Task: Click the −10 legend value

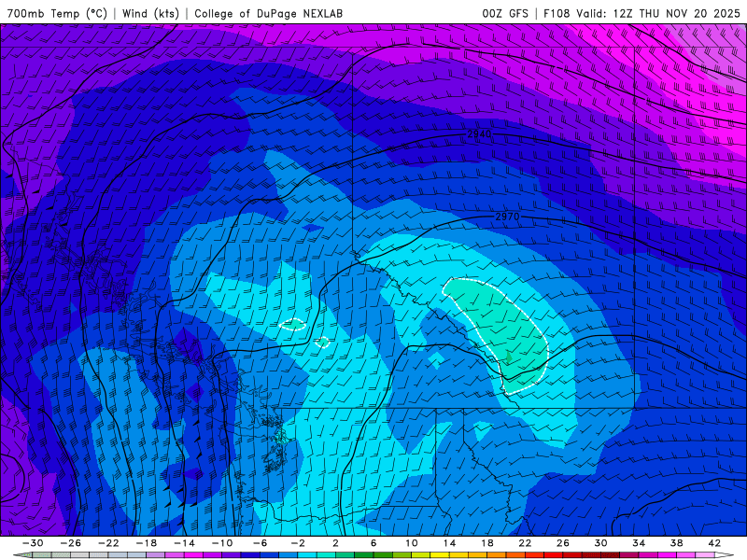Action: point(222,543)
